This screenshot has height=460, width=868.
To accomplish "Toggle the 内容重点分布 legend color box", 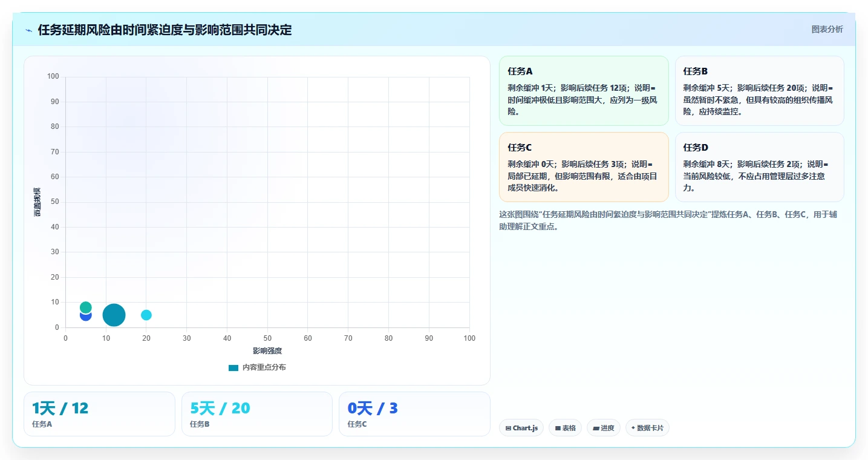I will (x=233, y=367).
